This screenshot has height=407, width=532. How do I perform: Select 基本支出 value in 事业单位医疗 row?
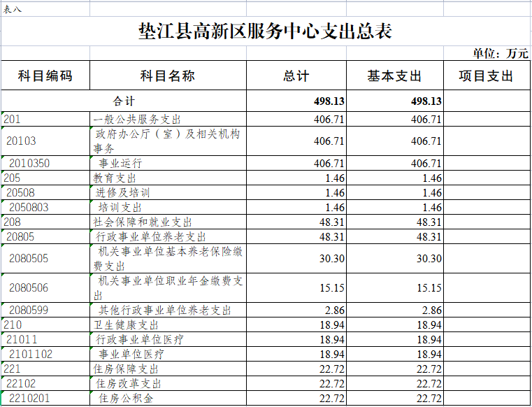pos(395,354)
